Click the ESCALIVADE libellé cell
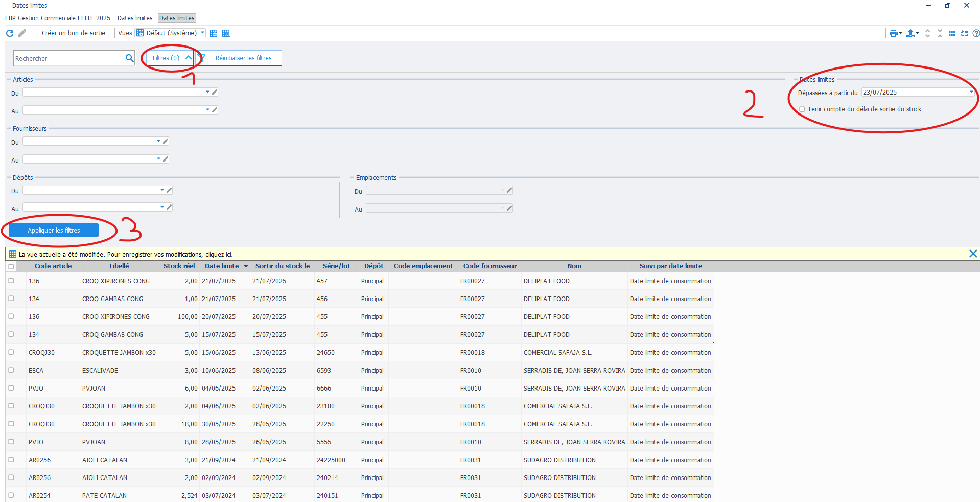980x502 pixels. point(119,370)
